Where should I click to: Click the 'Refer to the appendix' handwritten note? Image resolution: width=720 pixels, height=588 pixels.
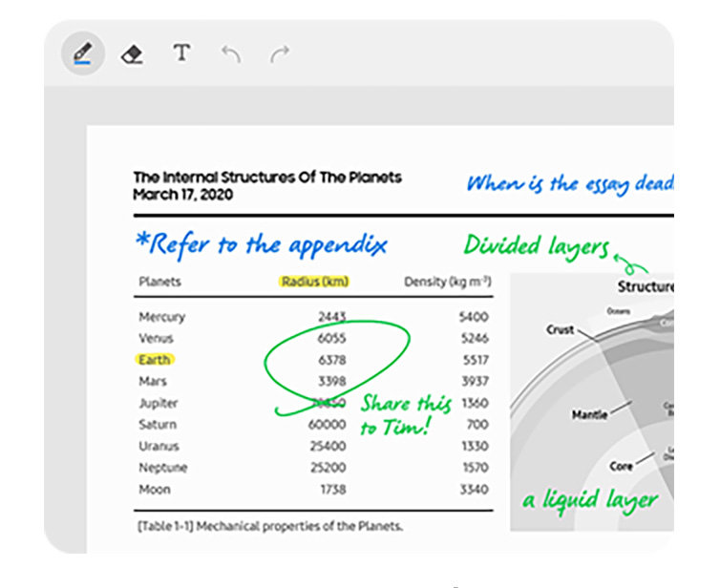click(261, 244)
